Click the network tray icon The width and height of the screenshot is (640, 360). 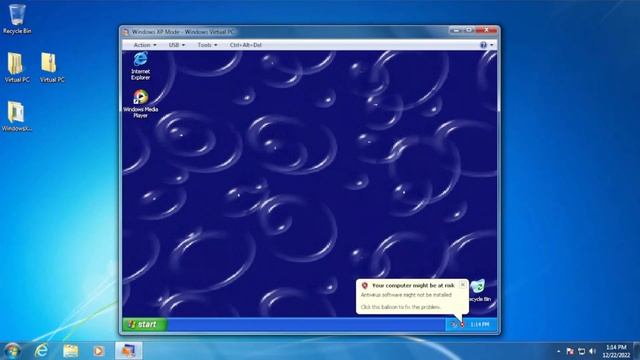pyautogui.click(x=582, y=351)
